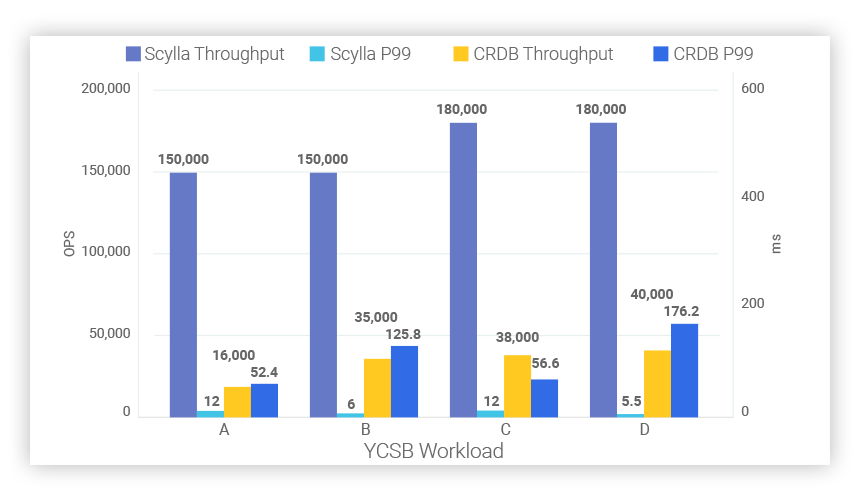Screen dimensions: 860x500
Task: Click the x-axis category label C
Action: click(x=506, y=430)
